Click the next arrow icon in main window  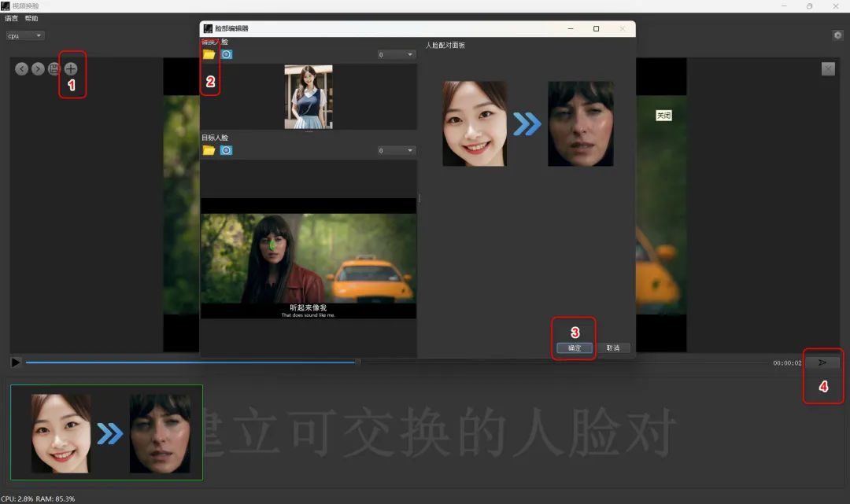(38, 68)
